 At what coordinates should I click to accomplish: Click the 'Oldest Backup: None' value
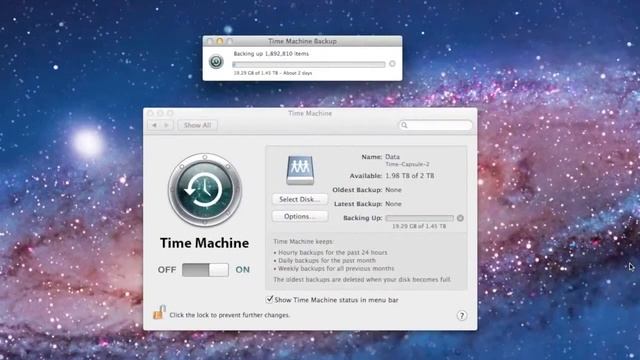[x=393, y=190]
